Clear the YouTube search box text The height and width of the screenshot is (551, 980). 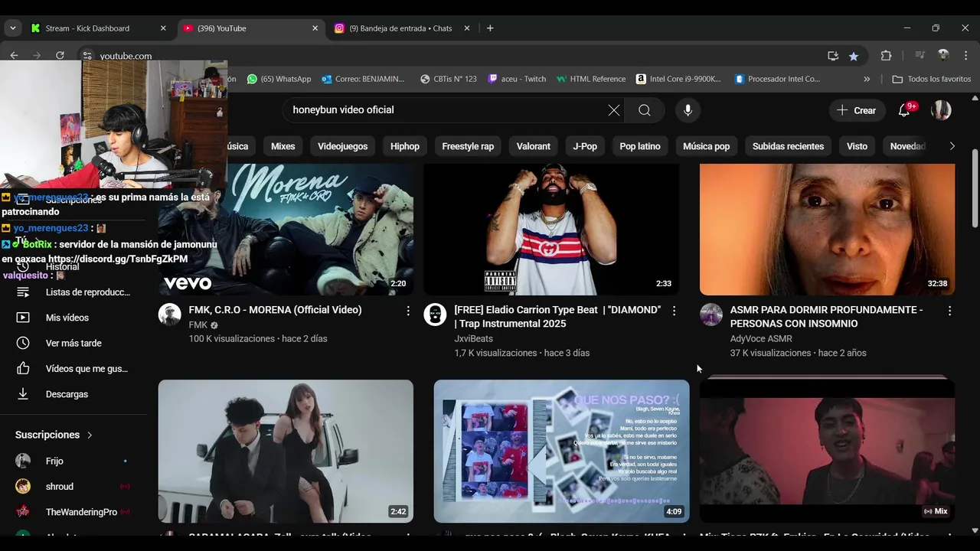(x=614, y=110)
